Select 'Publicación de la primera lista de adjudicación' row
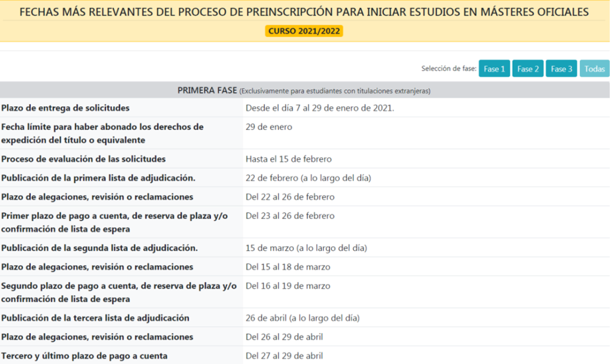 [x=98, y=178]
